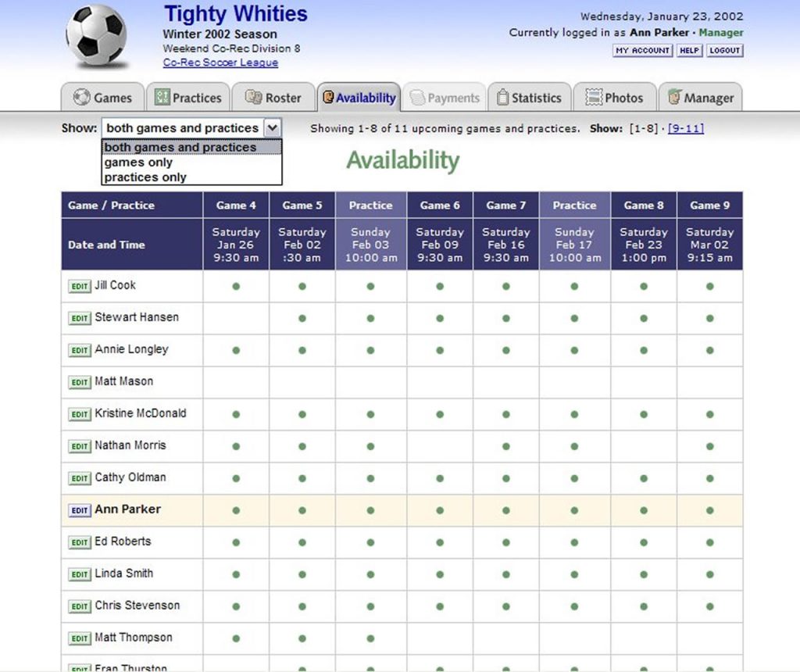Click Kristine McDonald's Game 8 availability dot

(x=644, y=414)
